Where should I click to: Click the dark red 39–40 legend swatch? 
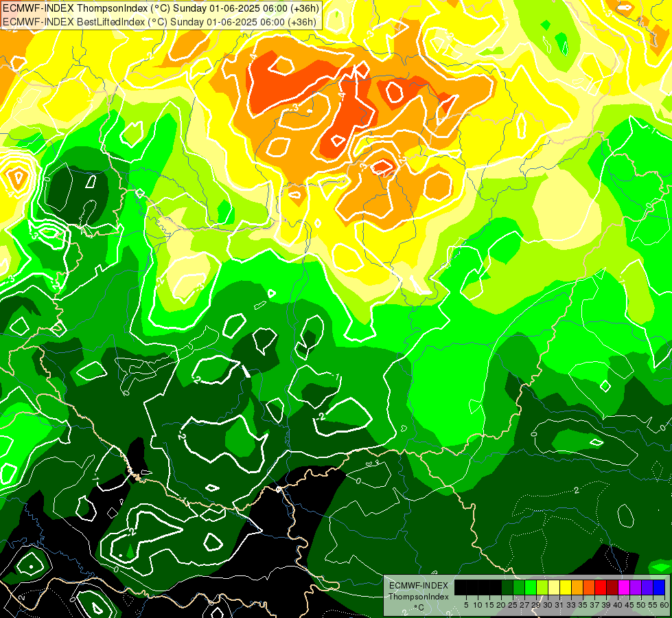tap(612, 587)
